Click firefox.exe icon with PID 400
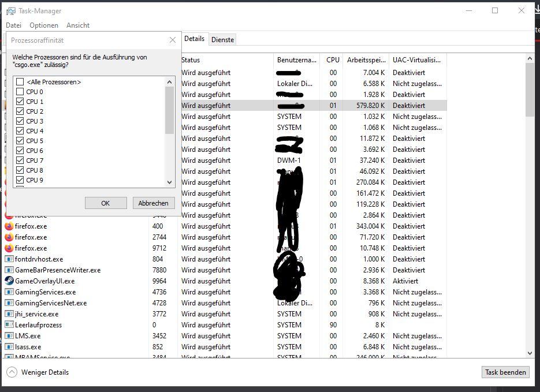 click(x=9, y=226)
